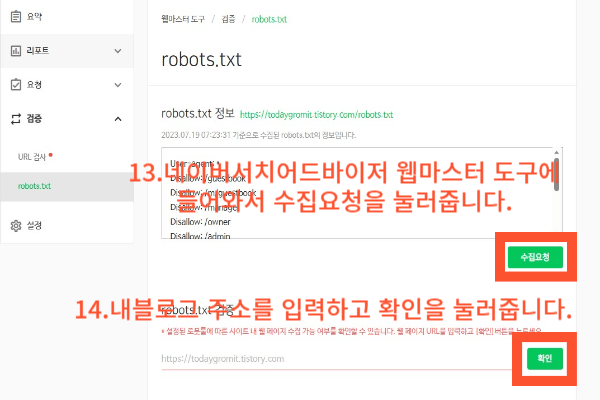Click the 2023.07.19 07:23:31 timestamp text
The height and width of the screenshot is (400, 600).
[x=196, y=135]
